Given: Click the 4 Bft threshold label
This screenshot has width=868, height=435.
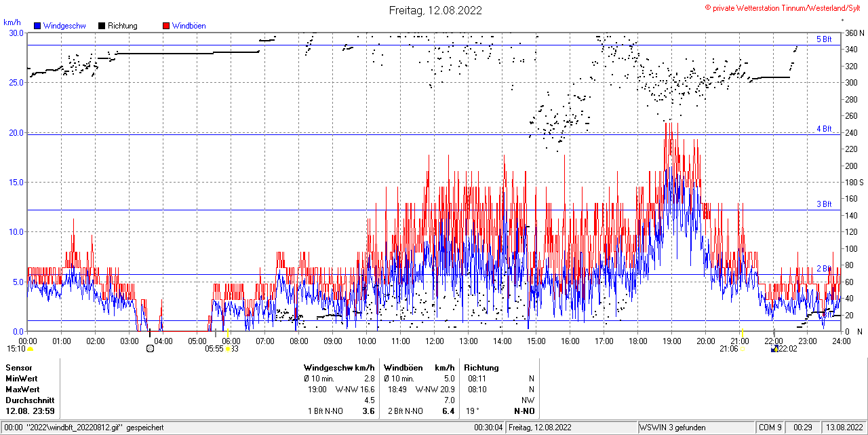Looking at the screenshot, I should (x=824, y=128).
